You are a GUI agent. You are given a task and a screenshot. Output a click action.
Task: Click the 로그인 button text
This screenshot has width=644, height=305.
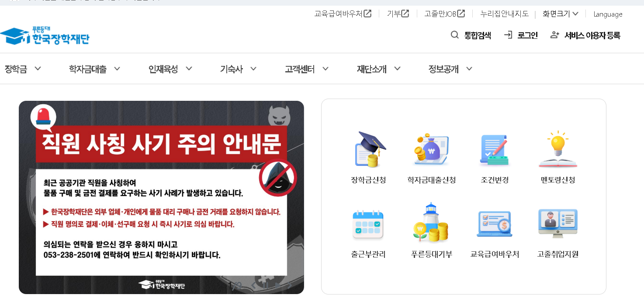tap(528, 35)
